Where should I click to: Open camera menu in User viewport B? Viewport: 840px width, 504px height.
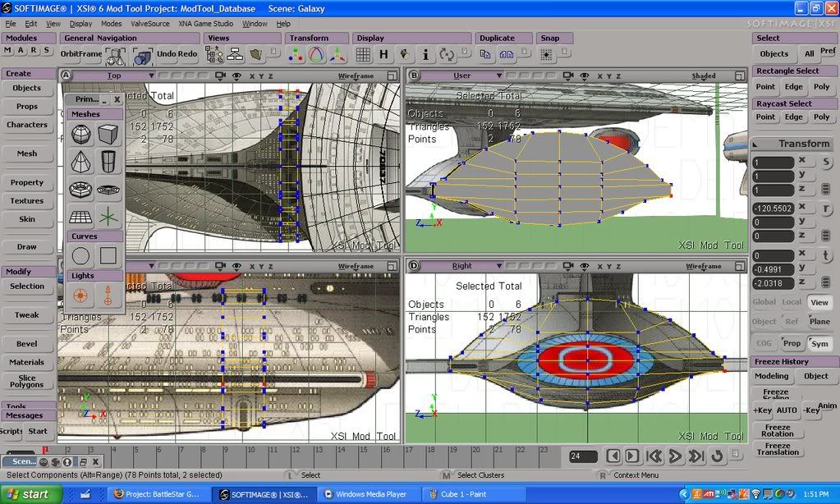click(568, 76)
